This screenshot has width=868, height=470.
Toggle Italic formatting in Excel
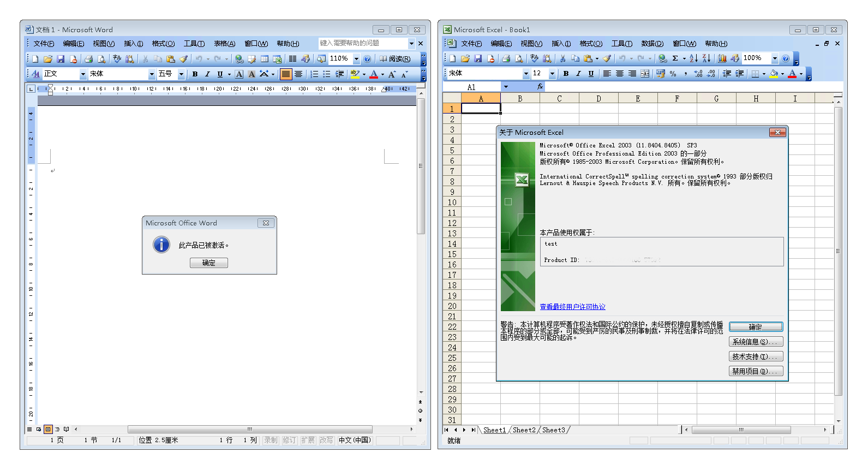(578, 74)
